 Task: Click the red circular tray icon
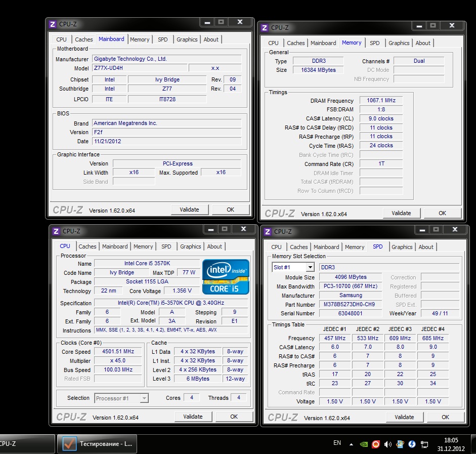376,444
